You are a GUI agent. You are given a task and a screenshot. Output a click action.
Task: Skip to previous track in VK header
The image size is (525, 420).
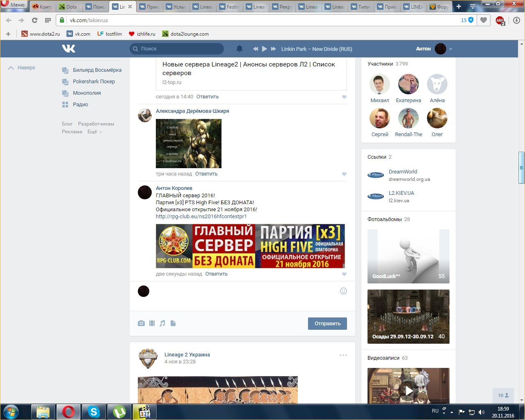click(256, 49)
